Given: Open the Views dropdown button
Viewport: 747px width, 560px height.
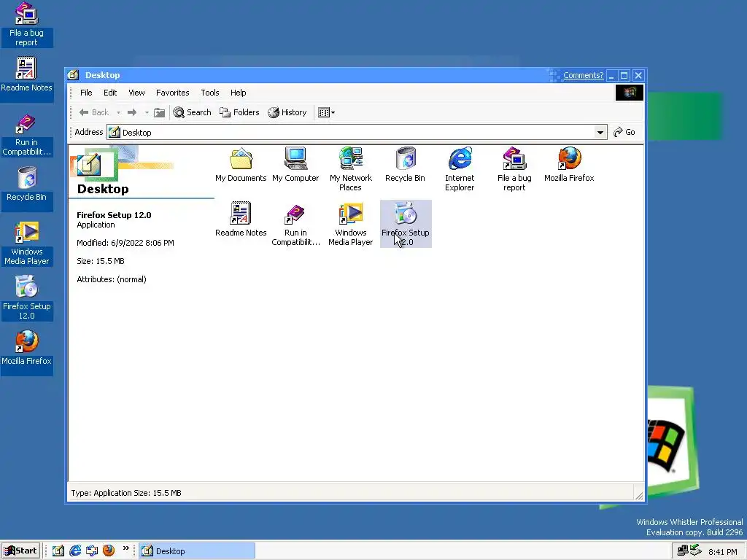Looking at the screenshot, I should [x=326, y=113].
